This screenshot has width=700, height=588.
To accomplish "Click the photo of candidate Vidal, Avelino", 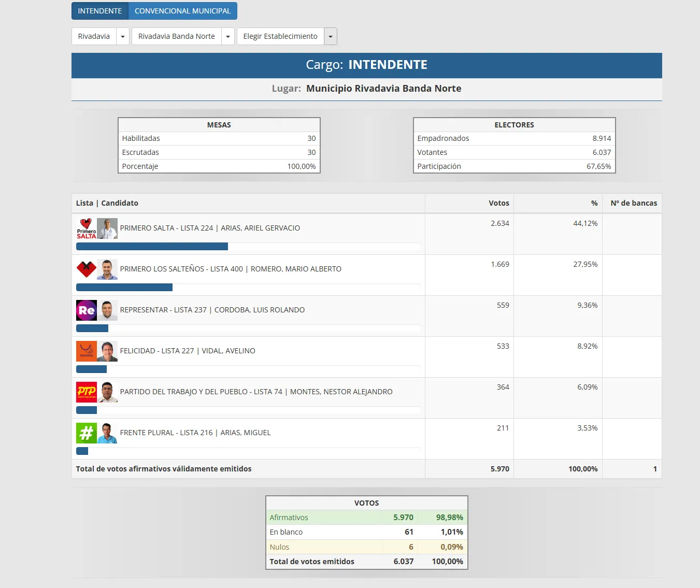I will click(x=108, y=351).
